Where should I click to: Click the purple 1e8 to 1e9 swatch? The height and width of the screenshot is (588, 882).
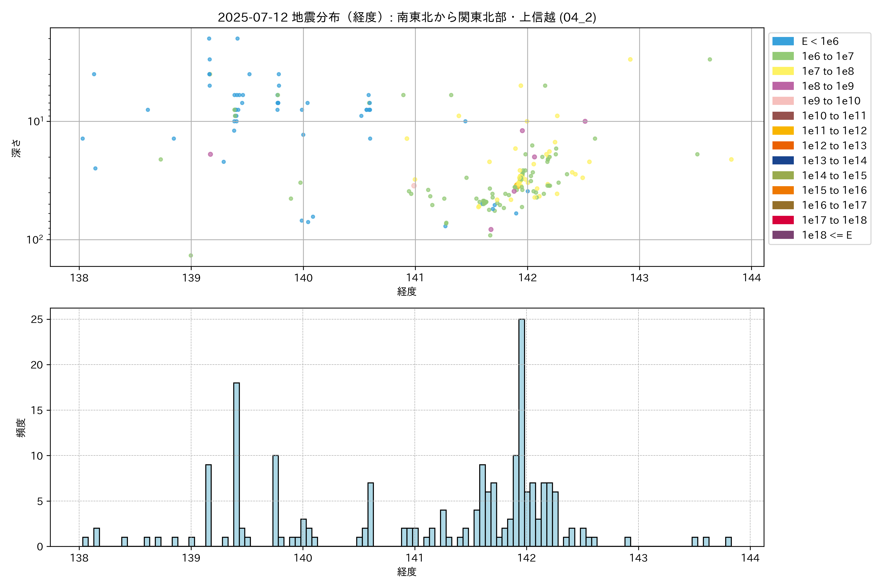click(783, 86)
